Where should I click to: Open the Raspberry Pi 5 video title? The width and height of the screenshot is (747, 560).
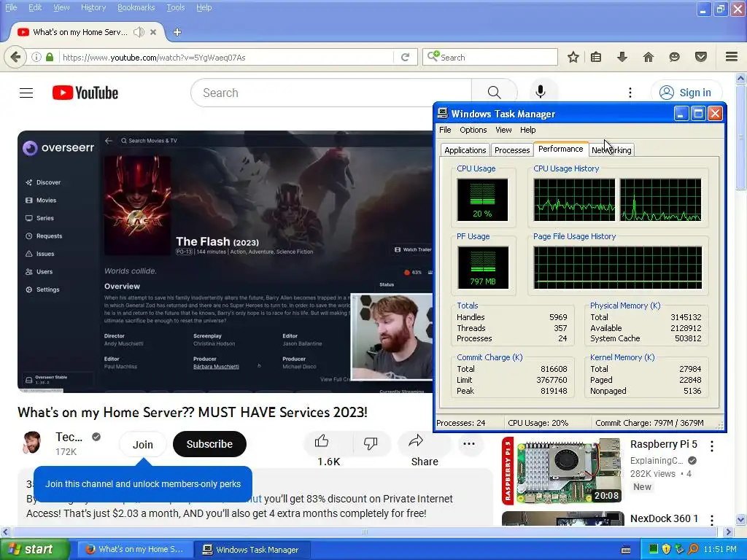664,444
